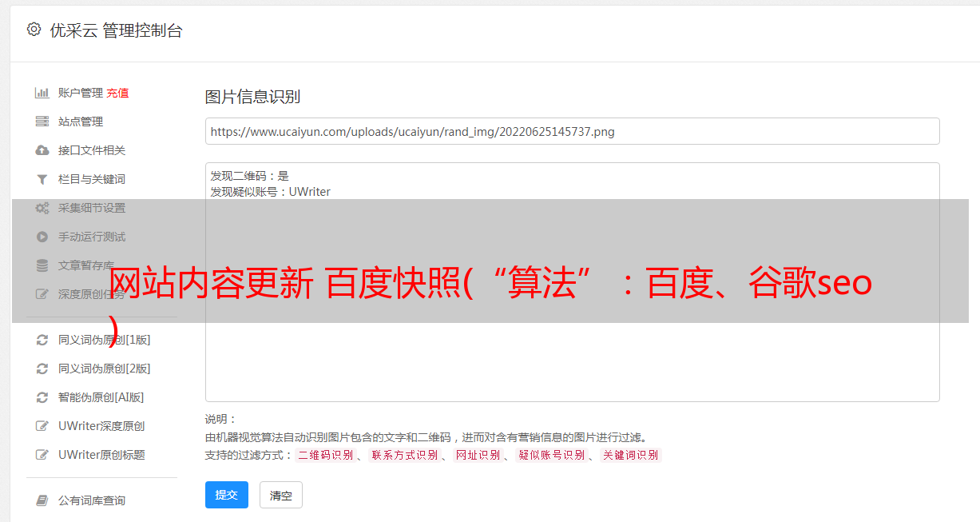Click the 手动运行测试 play icon
The height and width of the screenshot is (522, 980).
(x=42, y=237)
